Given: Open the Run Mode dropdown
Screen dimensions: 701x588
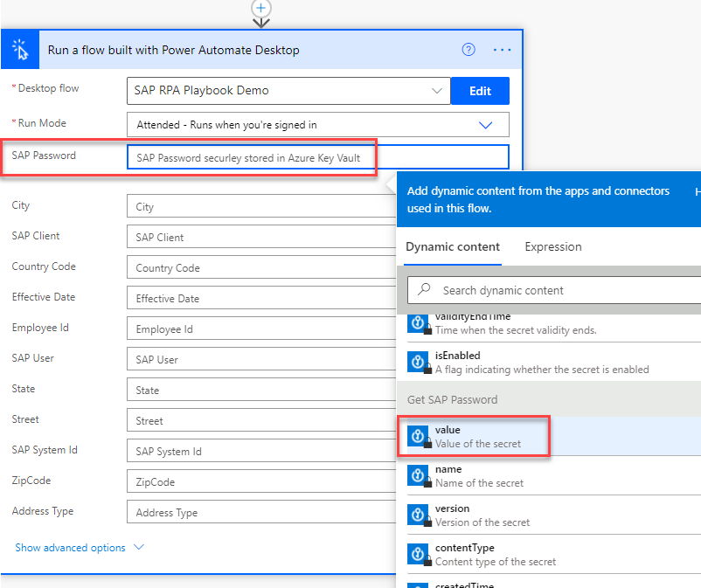Looking at the screenshot, I should pos(318,125).
